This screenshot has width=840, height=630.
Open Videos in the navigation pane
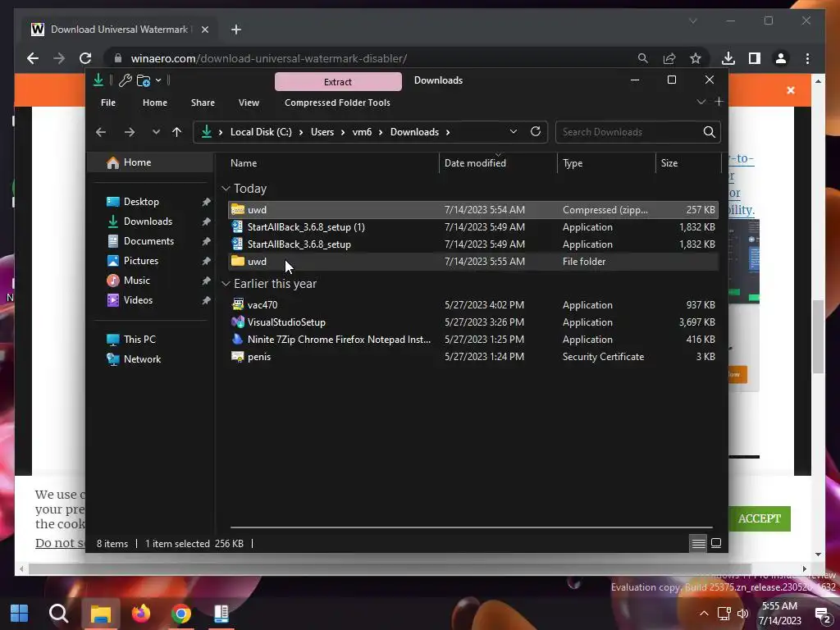[138, 300]
